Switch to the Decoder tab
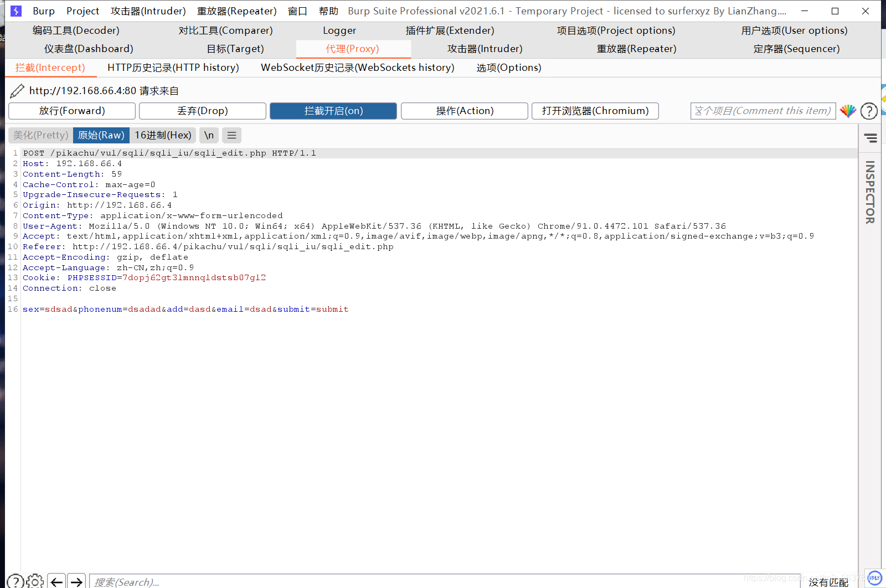This screenshot has width=886, height=588. 76,30
